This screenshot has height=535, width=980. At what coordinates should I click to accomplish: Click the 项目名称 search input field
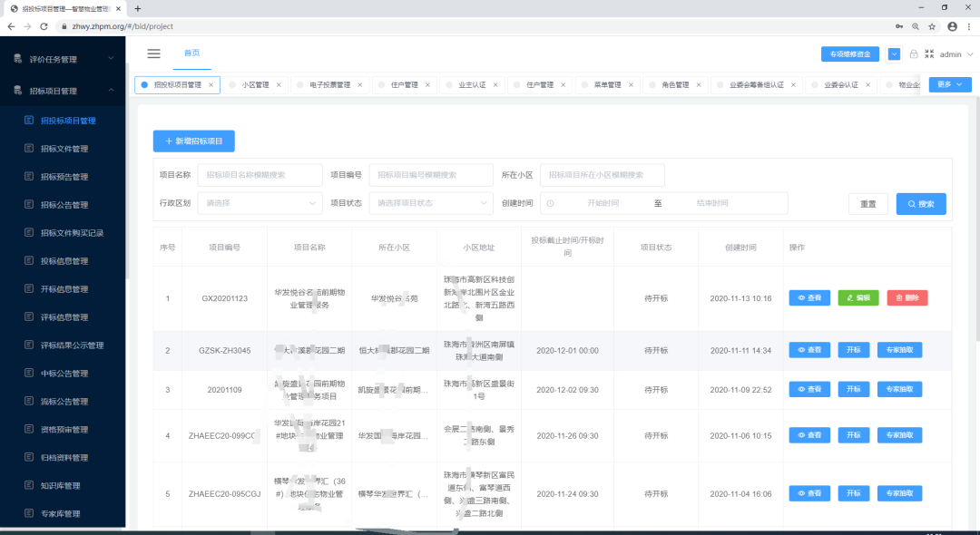[x=260, y=175]
